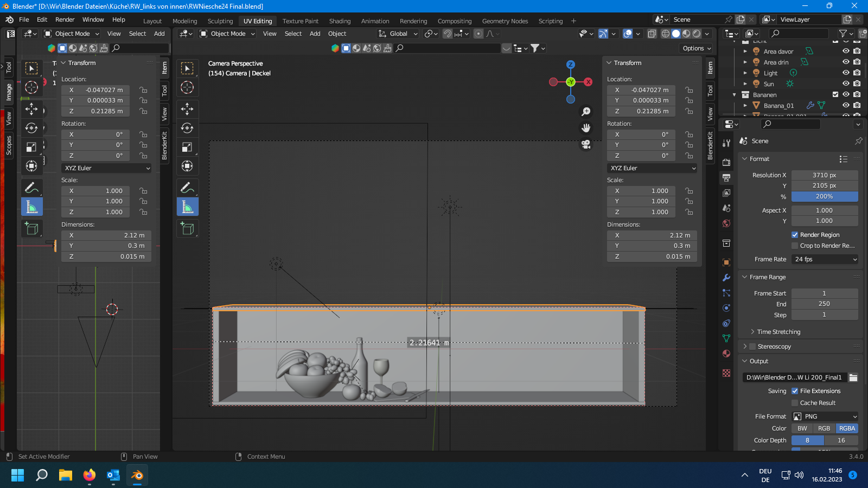The image size is (868, 488).
Task: Select the Measure tool in main viewport
Action: pos(187,207)
